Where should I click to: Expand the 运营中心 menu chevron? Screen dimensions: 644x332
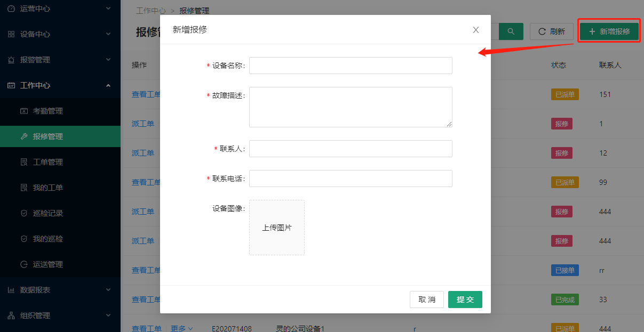tap(108, 9)
